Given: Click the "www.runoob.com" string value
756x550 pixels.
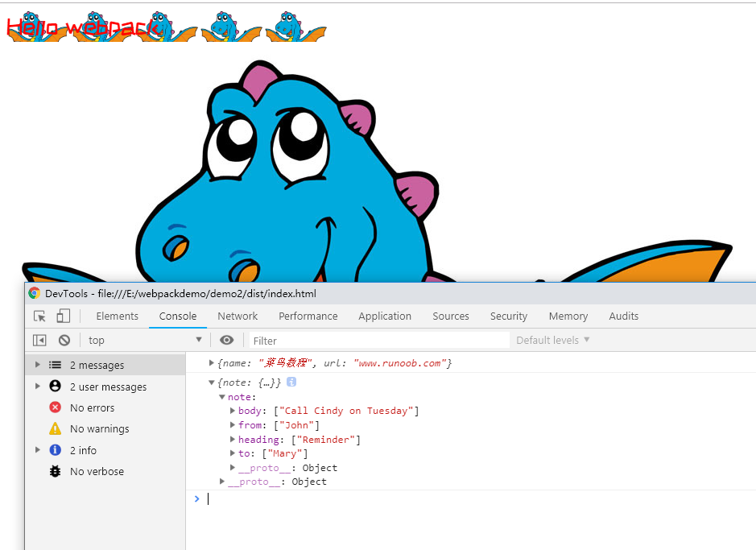Looking at the screenshot, I should point(399,363).
